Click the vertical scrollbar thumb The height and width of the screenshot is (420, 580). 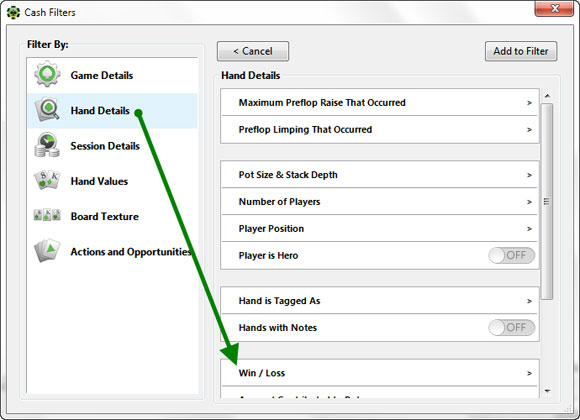click(x=547, y=202)
